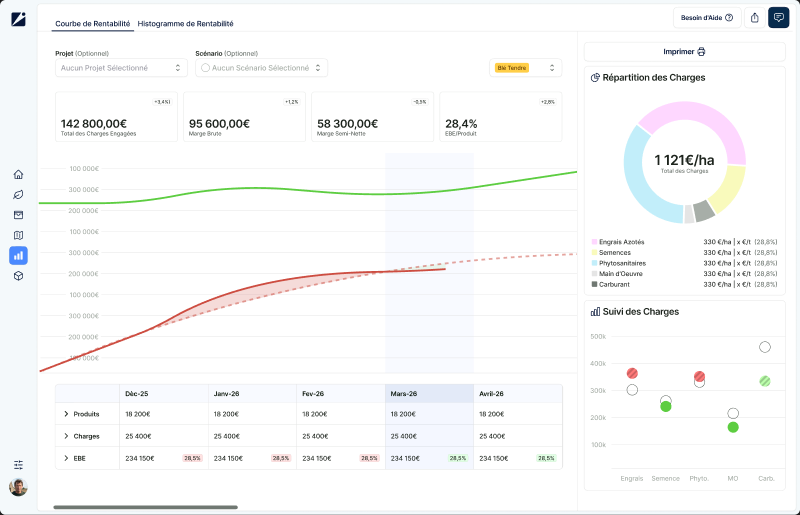Click the 58 300,00€ Marge Semi-Nette card
Viewport: 800px width, 515px height.
click(x=372, y=117)
